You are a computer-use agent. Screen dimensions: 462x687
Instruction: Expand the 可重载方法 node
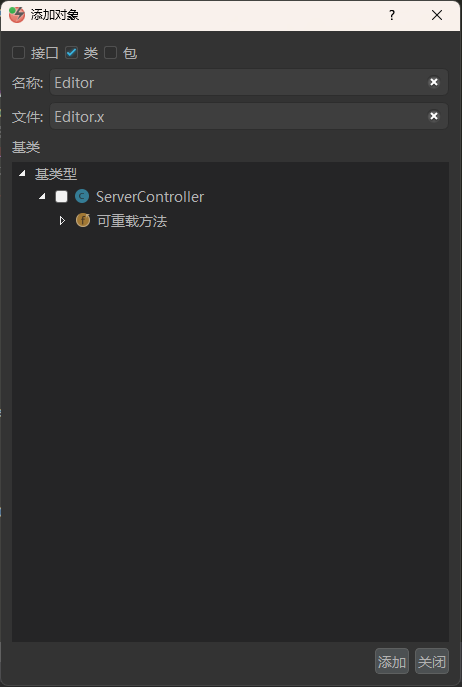coord(62,220)
